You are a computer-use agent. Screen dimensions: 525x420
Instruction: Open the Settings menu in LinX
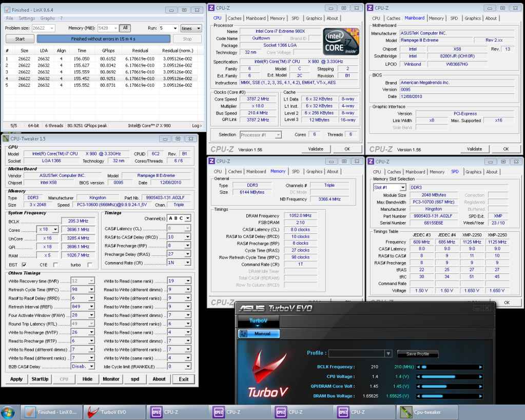coord(27,18)
